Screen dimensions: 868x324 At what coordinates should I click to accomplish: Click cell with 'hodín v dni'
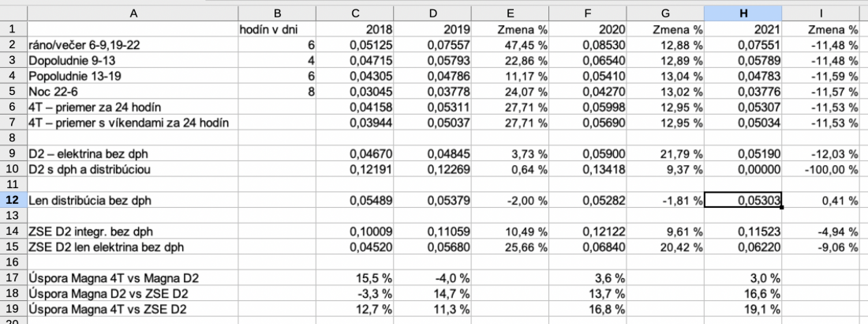tap(276, 29)
